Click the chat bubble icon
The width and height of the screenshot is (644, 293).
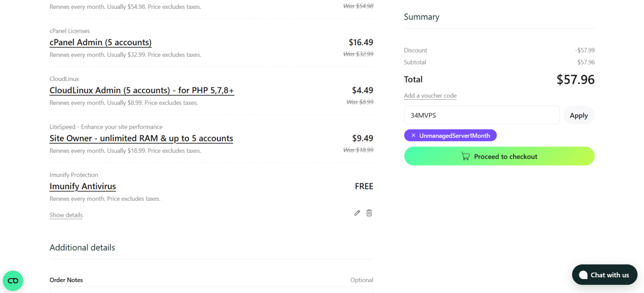[x=583, y=275]
